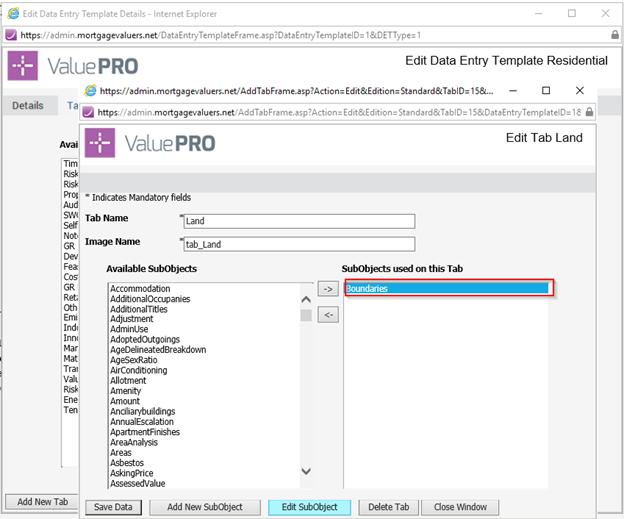Click the Save Data button
The width and height of the screenshot is (624, 519).
113,507
